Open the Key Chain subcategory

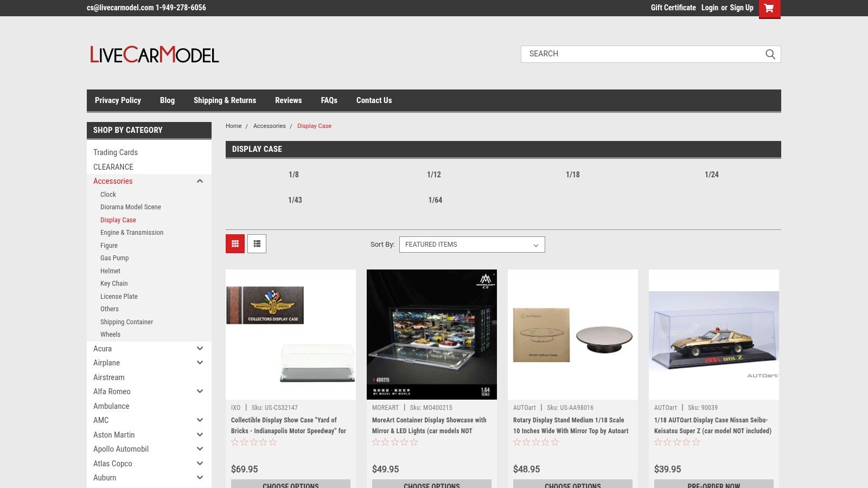(x=114, y=284)
